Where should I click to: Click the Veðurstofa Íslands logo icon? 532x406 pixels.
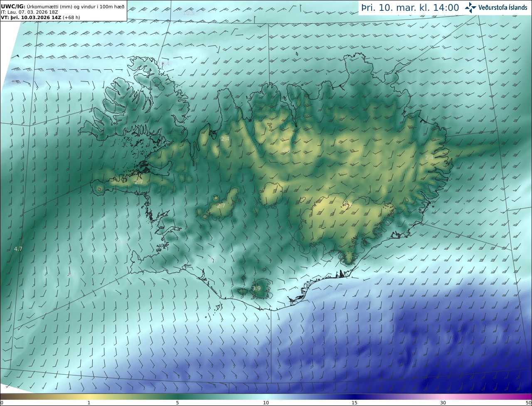coord(470,7)
